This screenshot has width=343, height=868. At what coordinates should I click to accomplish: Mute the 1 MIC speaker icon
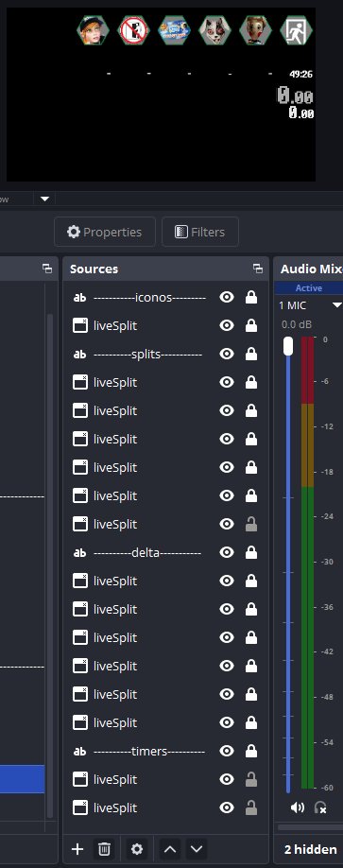pos(297,807)
